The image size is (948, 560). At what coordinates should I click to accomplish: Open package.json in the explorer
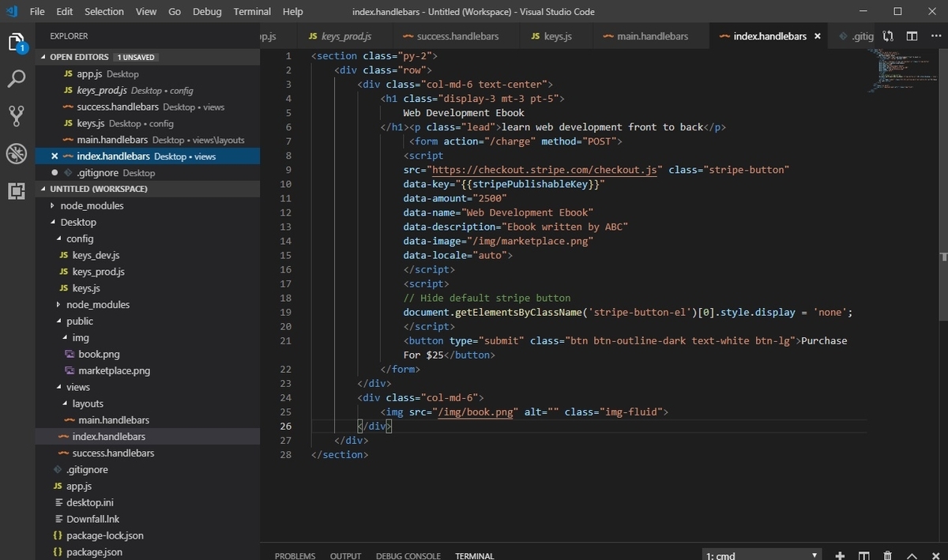[x=94, y=552]
